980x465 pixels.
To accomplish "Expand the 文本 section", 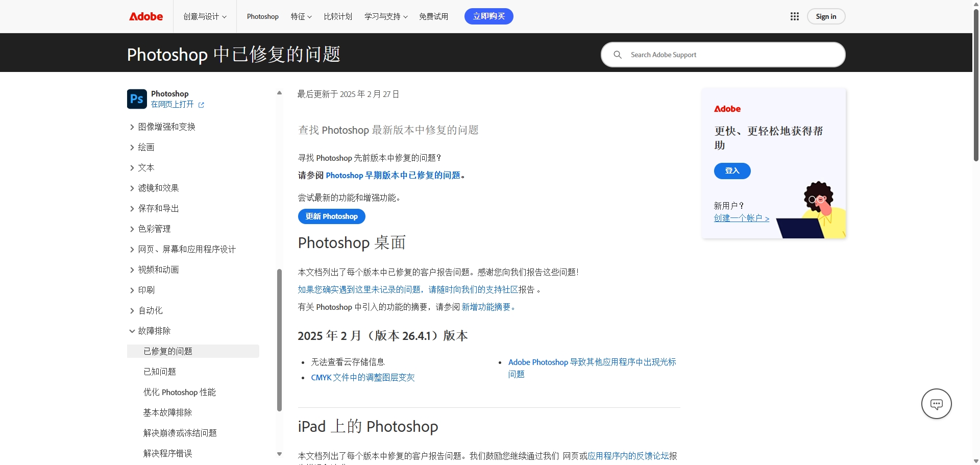I will [141, 167].
